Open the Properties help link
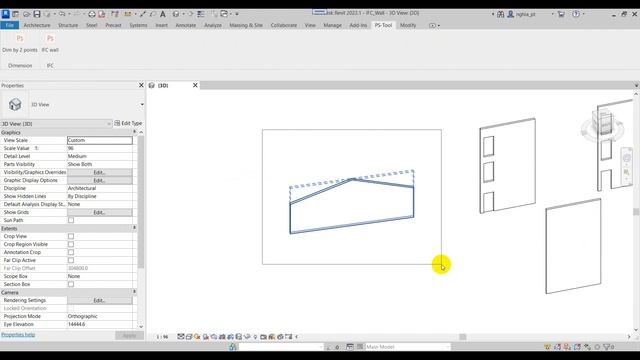This screenshot has width=640, height=360. coord(18,335)
